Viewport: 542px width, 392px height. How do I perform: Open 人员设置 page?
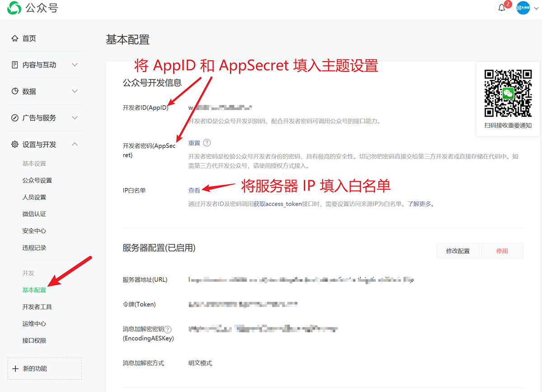pos(34,197)
